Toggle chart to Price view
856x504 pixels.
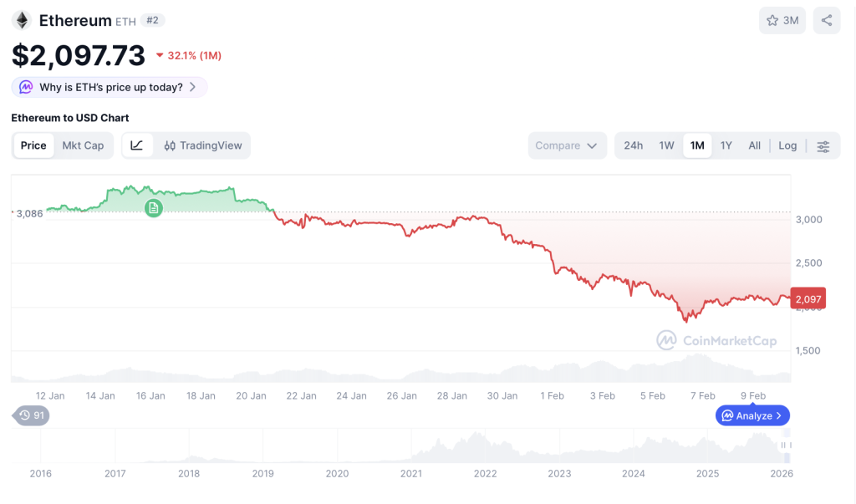33,145
